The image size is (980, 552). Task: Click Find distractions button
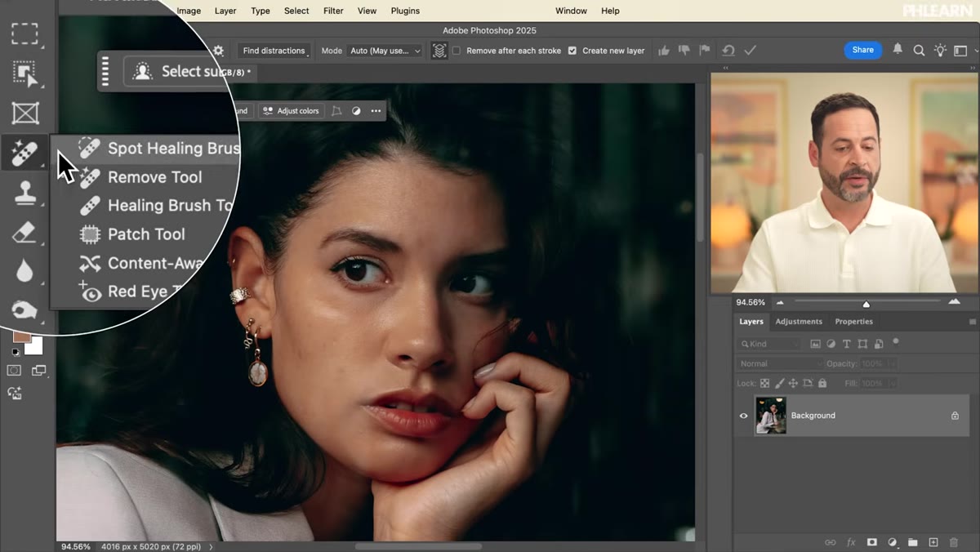coord(274,51)
